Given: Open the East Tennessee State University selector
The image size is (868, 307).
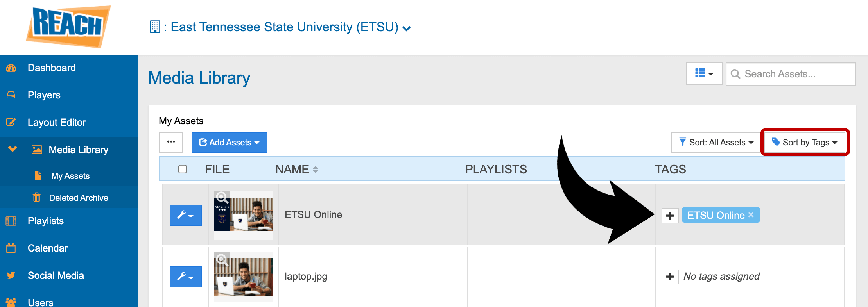Looking at the screenshot, I should click(x=278, y=27).
